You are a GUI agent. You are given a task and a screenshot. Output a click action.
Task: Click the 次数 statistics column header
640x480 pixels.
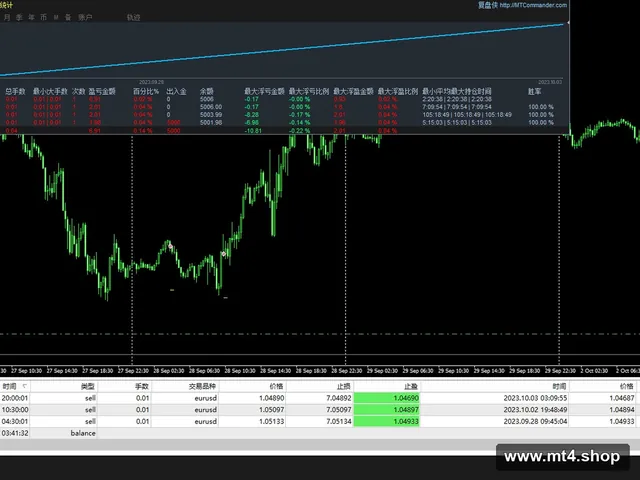click(78, 91)
